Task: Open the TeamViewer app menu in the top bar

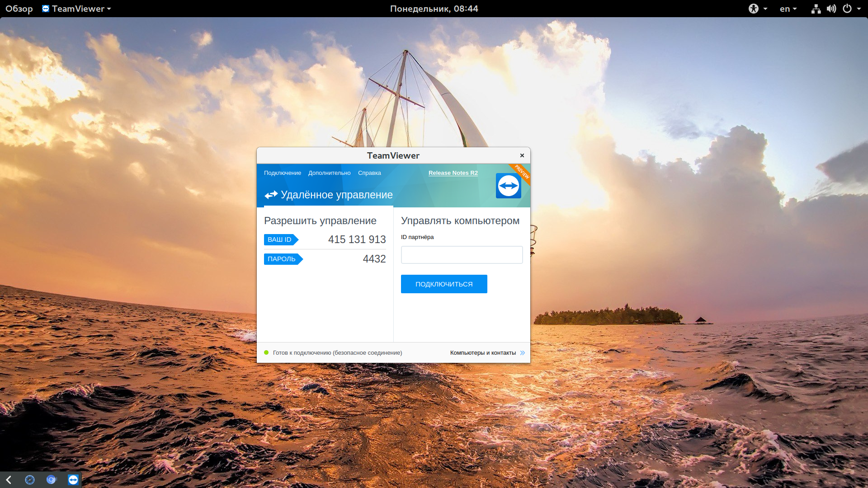Action: 76,9
